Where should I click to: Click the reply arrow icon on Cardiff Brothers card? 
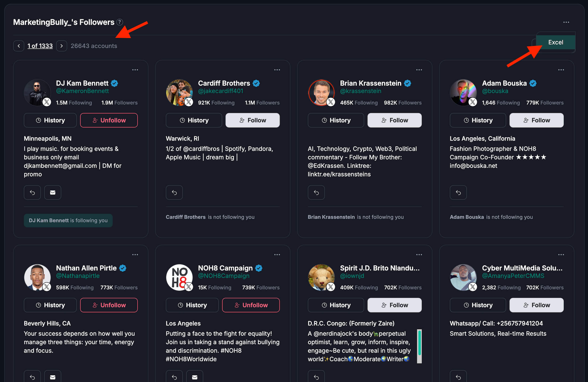point(174,192)
